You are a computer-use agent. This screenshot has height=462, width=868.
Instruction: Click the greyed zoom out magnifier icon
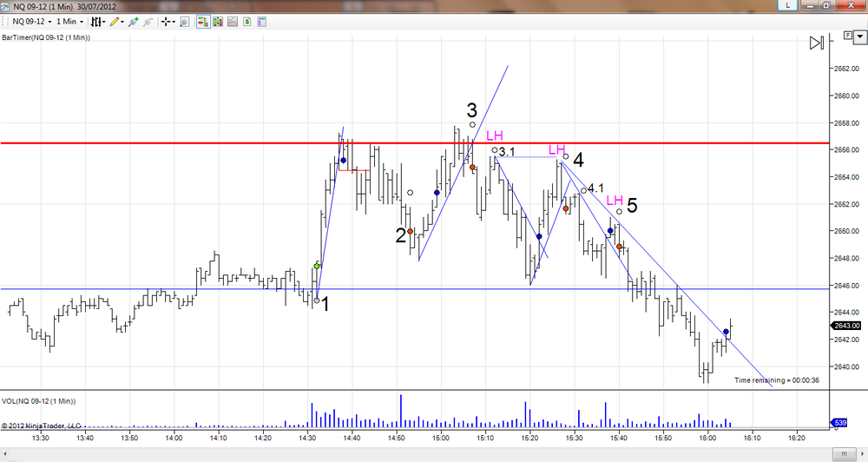[148, 22]
